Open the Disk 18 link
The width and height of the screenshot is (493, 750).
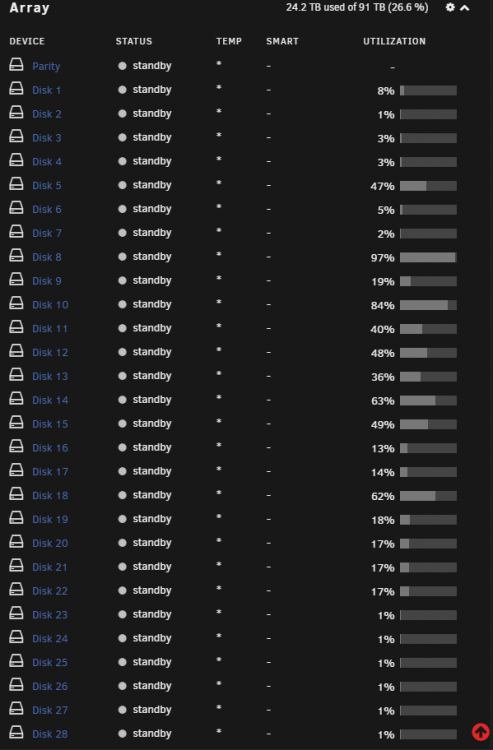click(50, 496)
